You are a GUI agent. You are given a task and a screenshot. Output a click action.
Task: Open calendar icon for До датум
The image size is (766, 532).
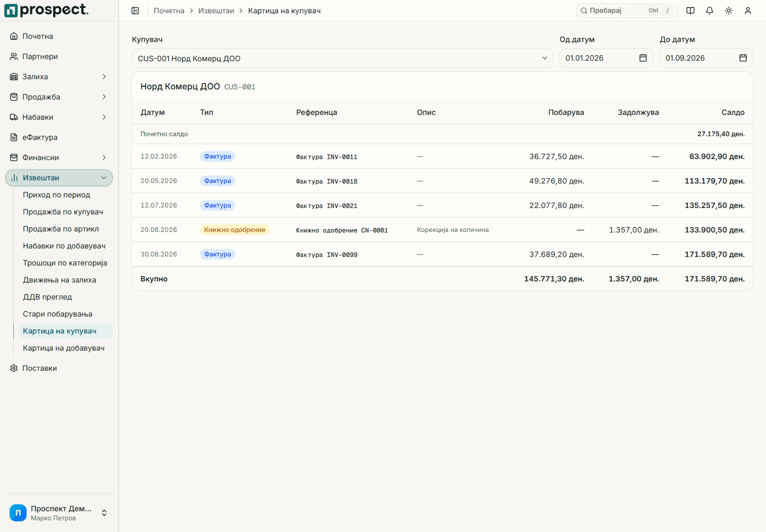(743, 58)
